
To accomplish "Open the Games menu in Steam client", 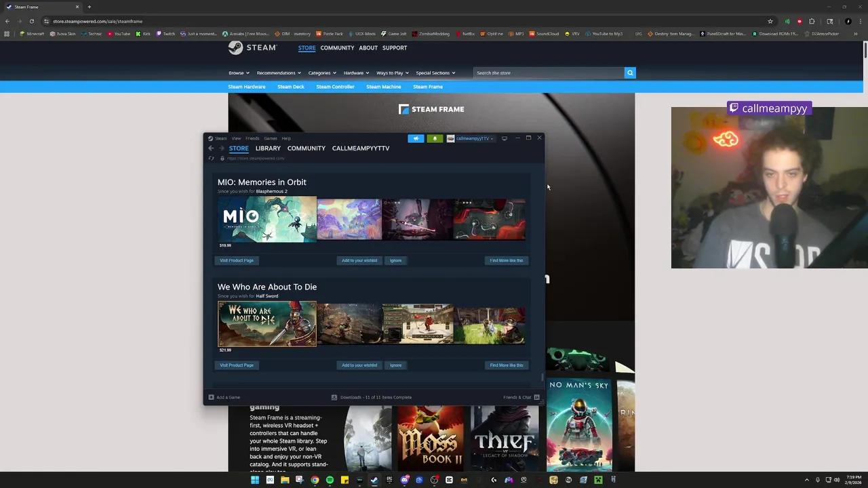I will (271, 138).
